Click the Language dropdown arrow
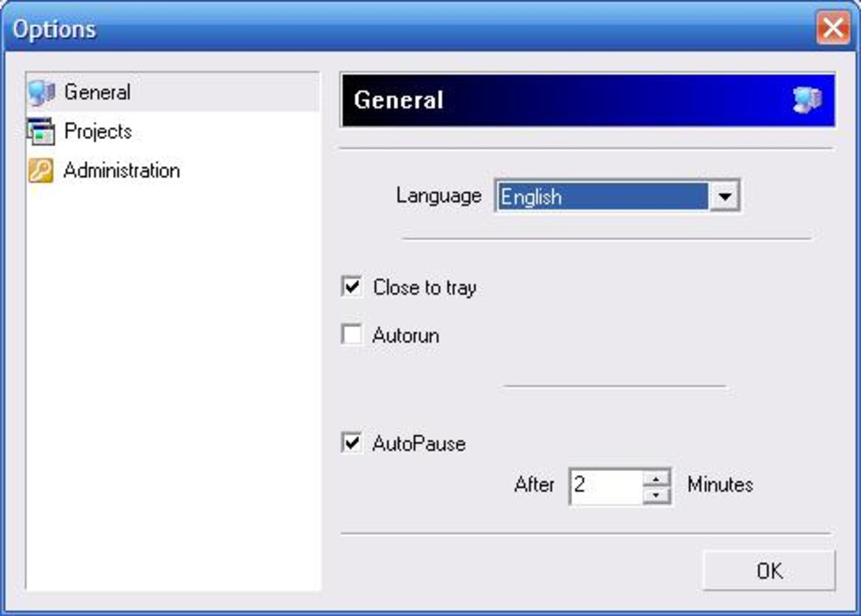Viewport: 861px width, 616px height. pyautogui.click(x=726, y=196)
